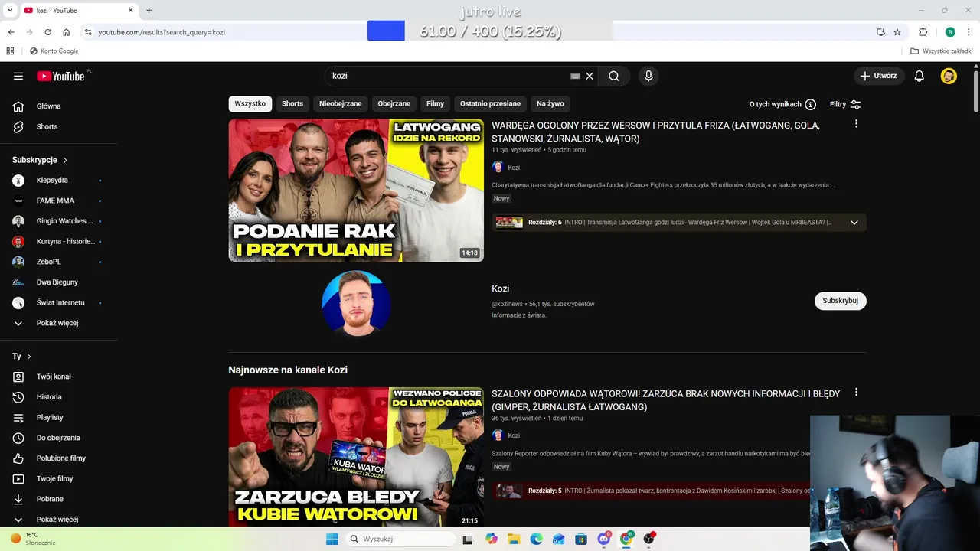Open Chrome home page button
This screenshot has width=980, height=551.
67,32
